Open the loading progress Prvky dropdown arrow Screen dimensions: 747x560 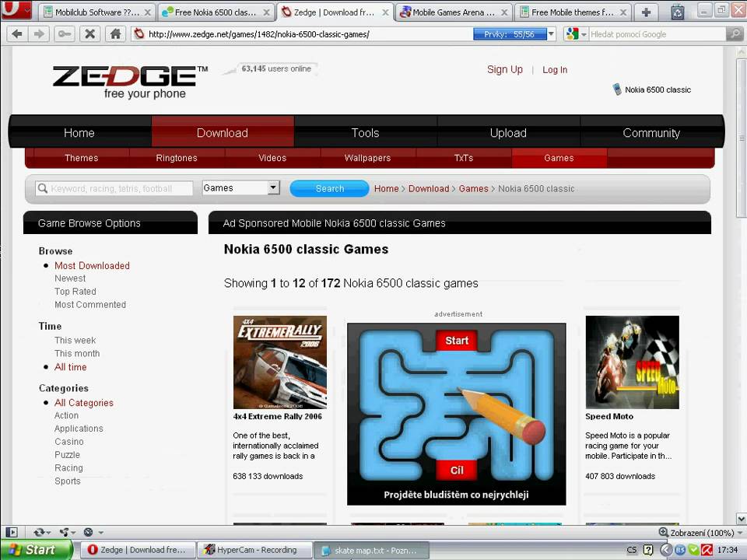(551, 33)
